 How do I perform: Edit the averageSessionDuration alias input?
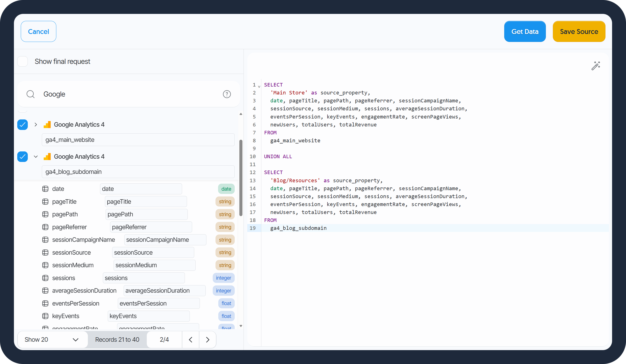[164, 291]
